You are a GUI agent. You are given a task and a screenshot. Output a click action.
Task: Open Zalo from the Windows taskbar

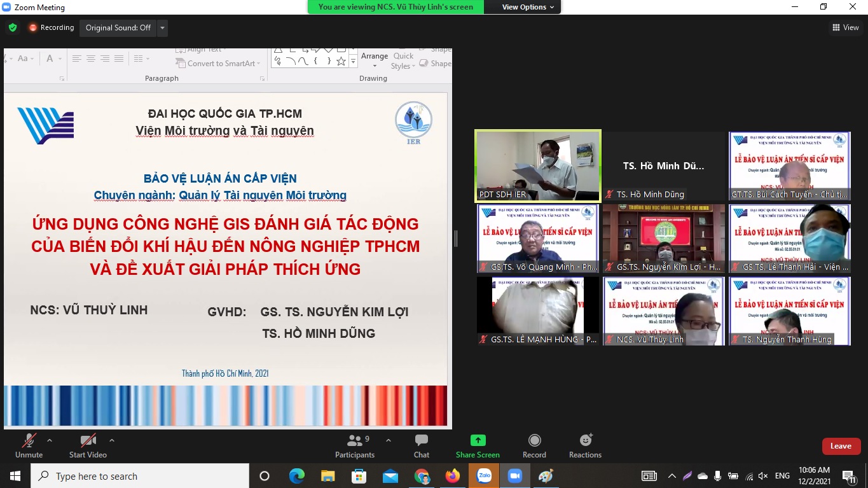(484, 476)
